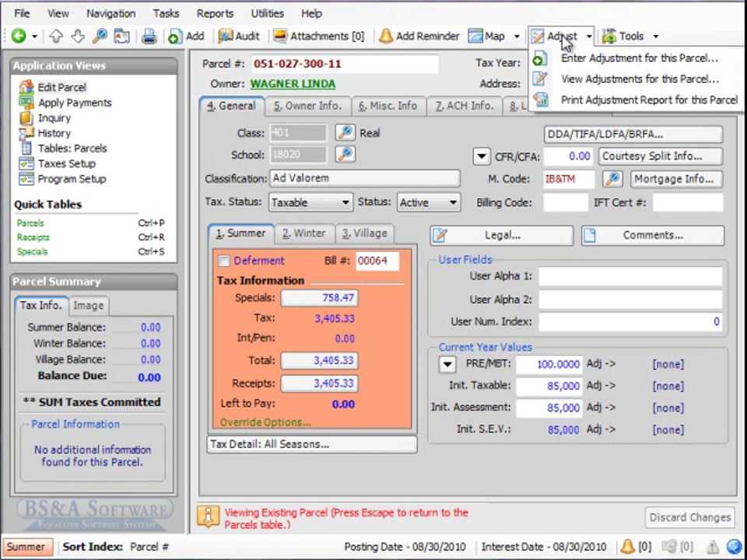The height and width of the screenshot is (560, 747).
Task: Click the Discard Changes button
Action: pyautogui.click(x=689, y=517)
